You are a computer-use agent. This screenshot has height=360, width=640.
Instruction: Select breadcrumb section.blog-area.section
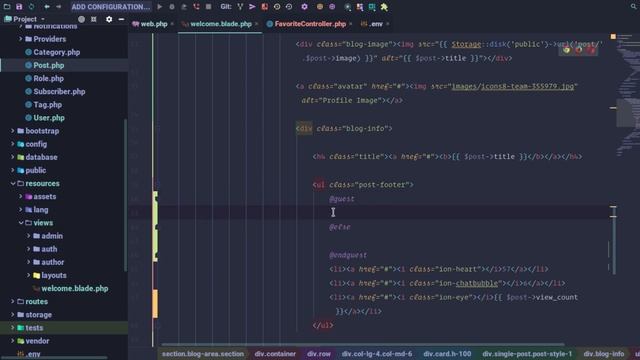[x=203, y=354]
